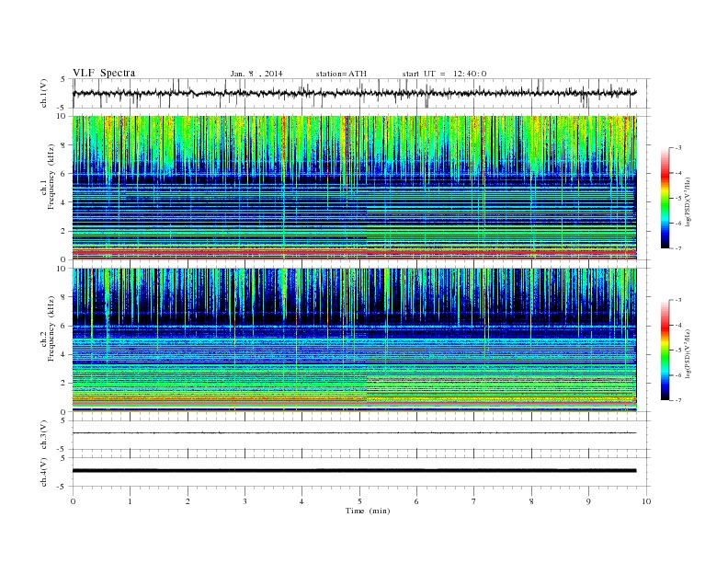Click the "ch.4(V)" axis label
Screen dimensions: 728x563
point(43,472)
